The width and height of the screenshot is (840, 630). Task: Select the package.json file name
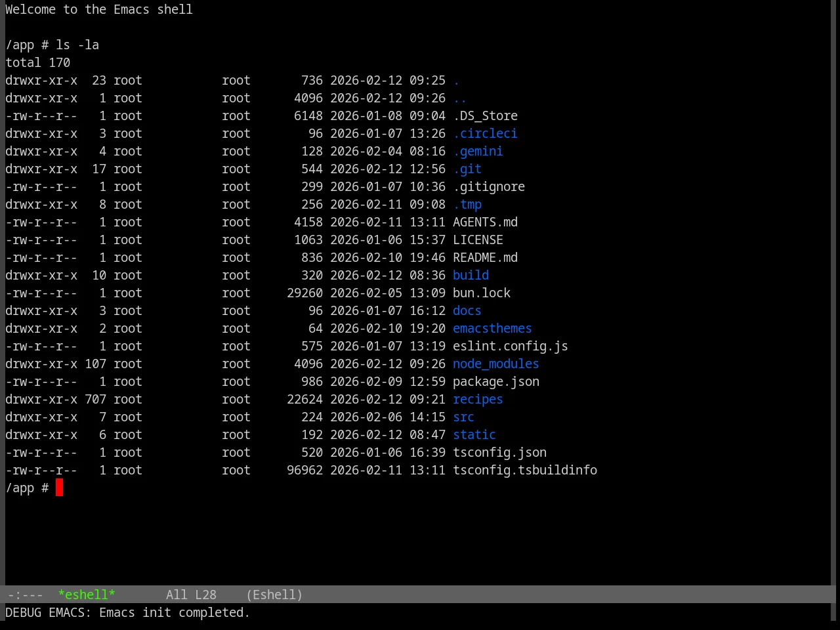(496, 381)
